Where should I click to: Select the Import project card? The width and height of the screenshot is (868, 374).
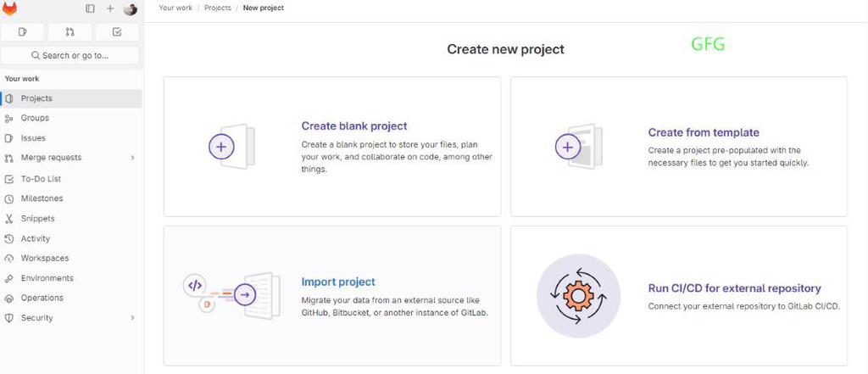click(x=338, y=282)
